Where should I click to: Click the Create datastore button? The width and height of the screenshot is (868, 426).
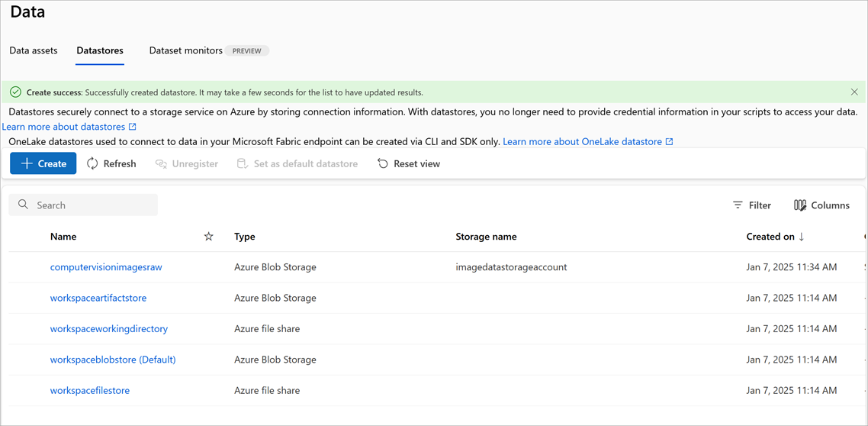43,163
